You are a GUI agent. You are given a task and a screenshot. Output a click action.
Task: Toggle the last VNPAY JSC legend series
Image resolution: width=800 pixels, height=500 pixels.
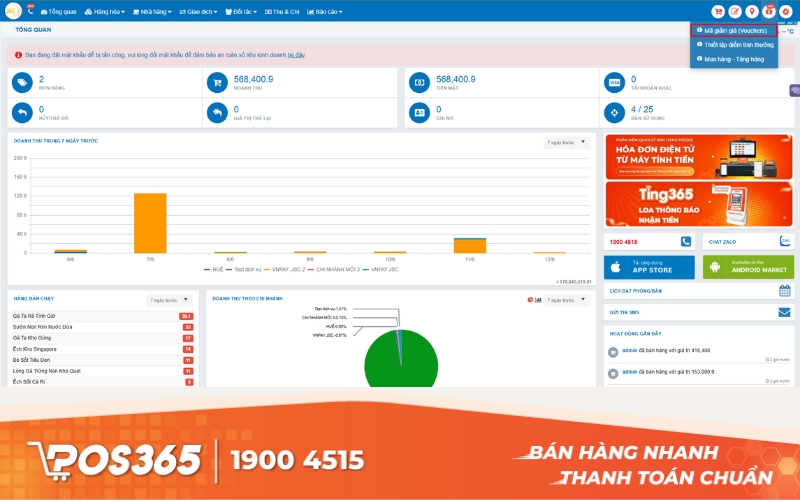pyautogui.click(x=381, y=269)
